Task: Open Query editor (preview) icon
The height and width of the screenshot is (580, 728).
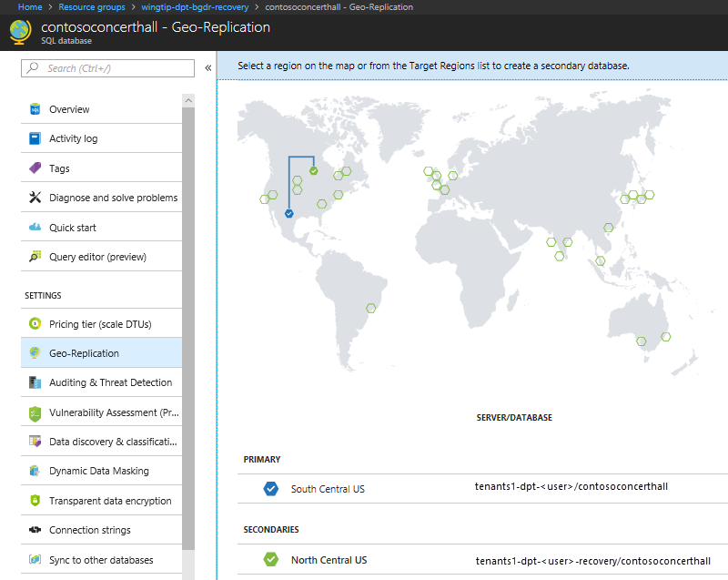Action: pyautogui.click(x=35, y=257)
